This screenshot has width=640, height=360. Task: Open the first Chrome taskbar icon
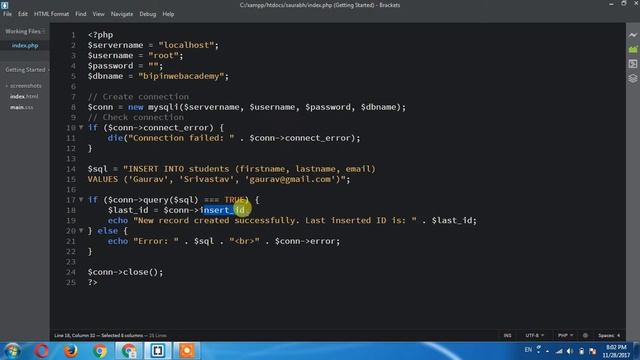(x=99, y=351)
